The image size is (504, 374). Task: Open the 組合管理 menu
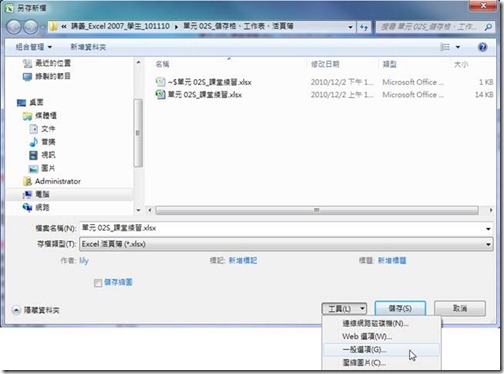click(34, 47)
